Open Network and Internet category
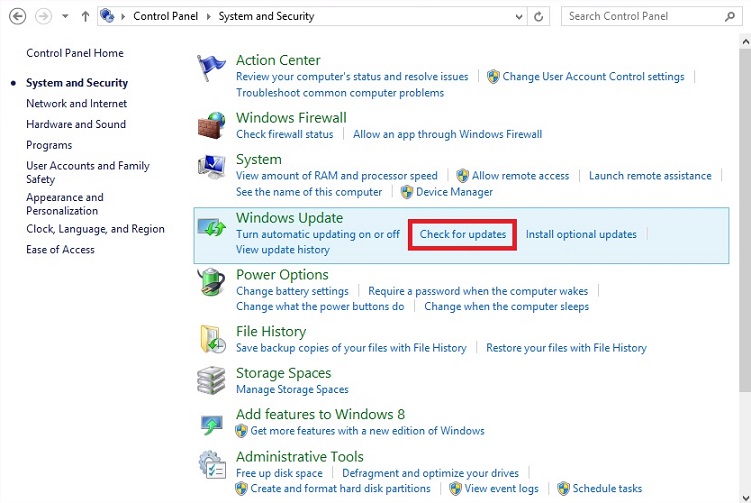 point(76,104)
